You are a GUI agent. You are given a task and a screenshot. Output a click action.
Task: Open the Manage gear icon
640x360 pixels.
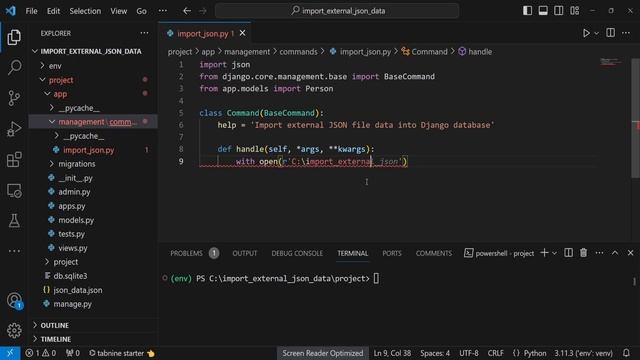click(x=14, y=330)
